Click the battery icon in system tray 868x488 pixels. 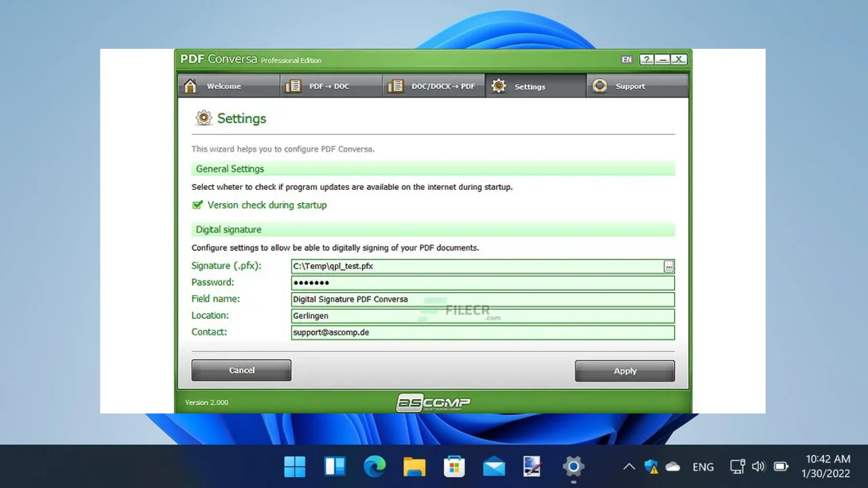781,466
